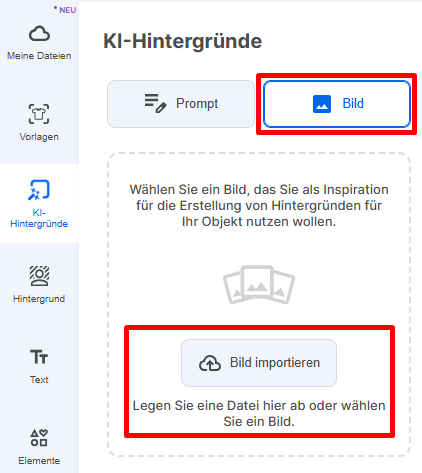The width and height of the screenshot is (422, 473).
Task: Click the Bild importieren button
Action: (x=259, y=363)
